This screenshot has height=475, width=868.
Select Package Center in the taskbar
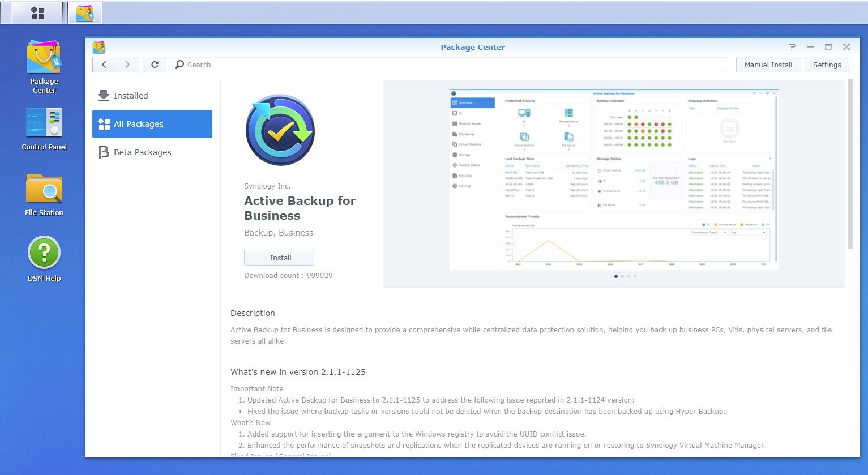click(85, 13)
